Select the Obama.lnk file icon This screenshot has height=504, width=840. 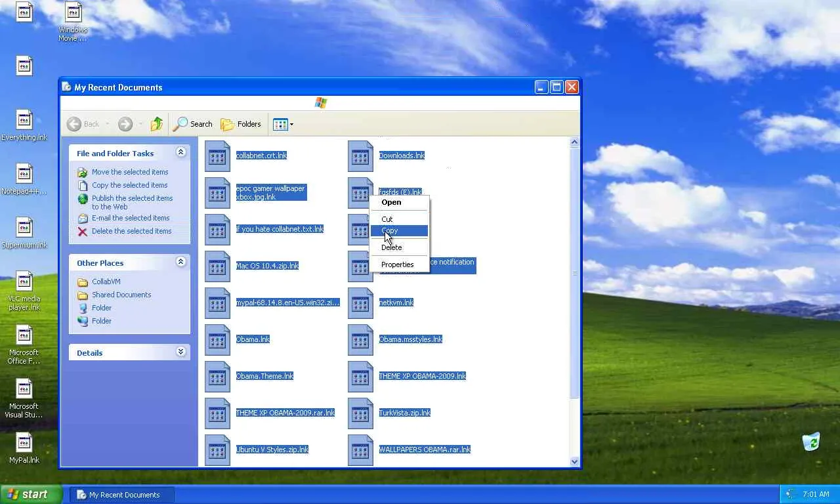click(218, 340)
